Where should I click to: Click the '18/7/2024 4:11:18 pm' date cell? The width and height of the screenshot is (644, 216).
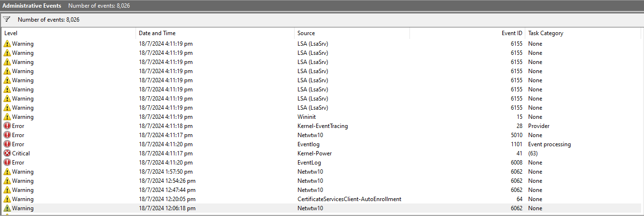(x=166, y=126)
